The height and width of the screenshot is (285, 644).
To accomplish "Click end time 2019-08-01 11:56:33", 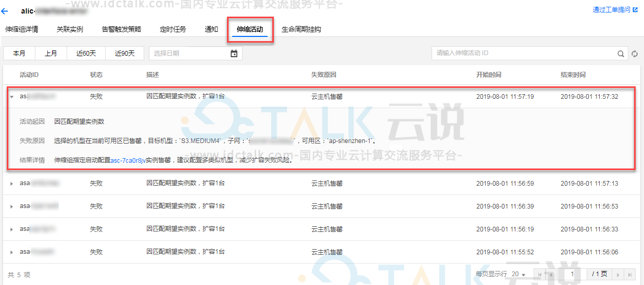I will click(x=589, y=229).
